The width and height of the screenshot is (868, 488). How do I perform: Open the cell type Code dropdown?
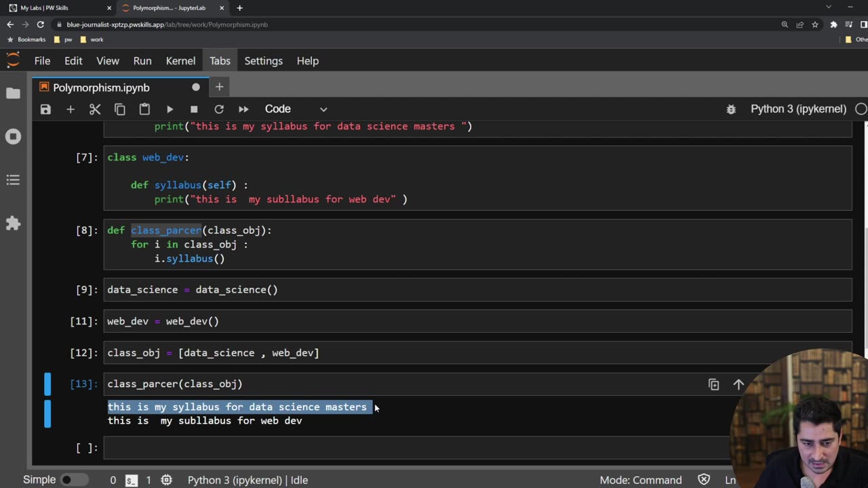tap(296, 109)
